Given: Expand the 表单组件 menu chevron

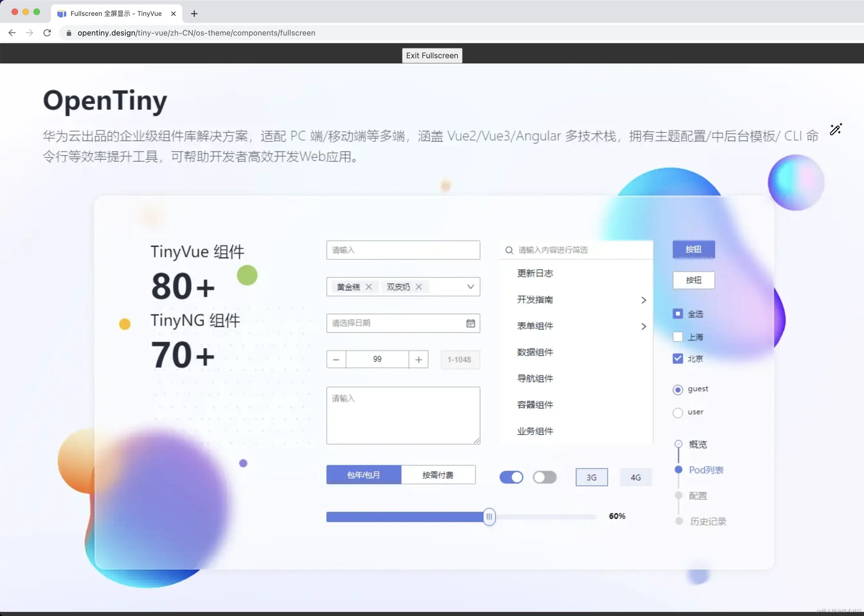Looking at the screenshot, I should coord(643,326).
